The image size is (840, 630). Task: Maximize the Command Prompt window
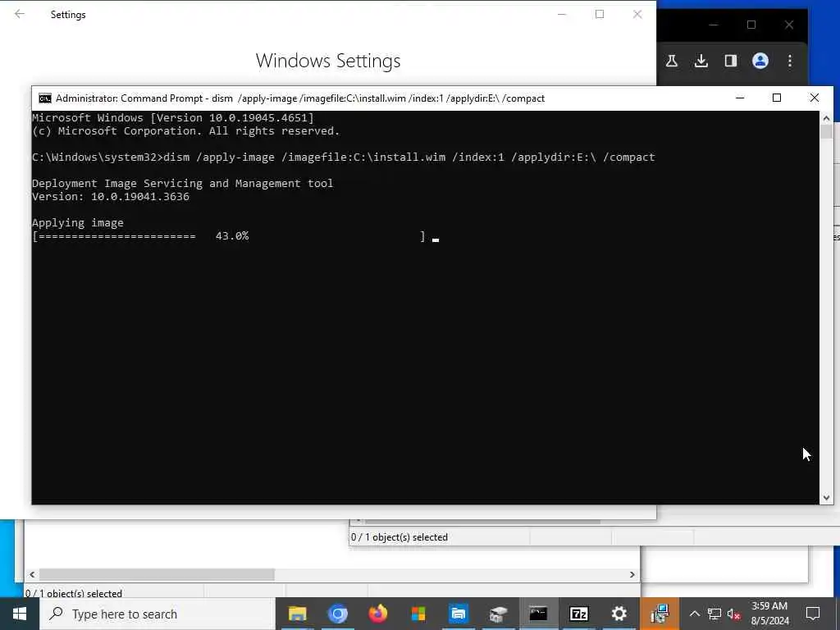pos(777,98)
